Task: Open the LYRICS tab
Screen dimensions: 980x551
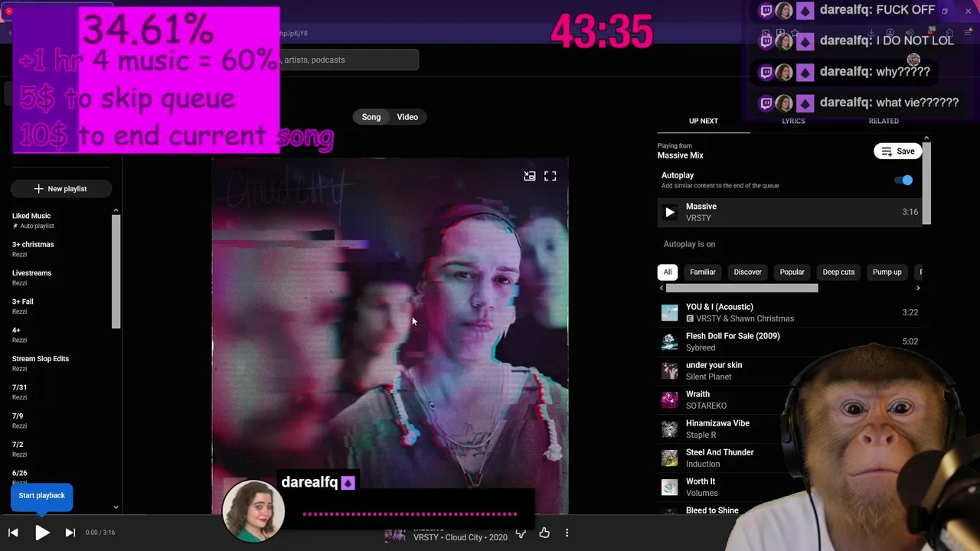Action: click(793, 121)
